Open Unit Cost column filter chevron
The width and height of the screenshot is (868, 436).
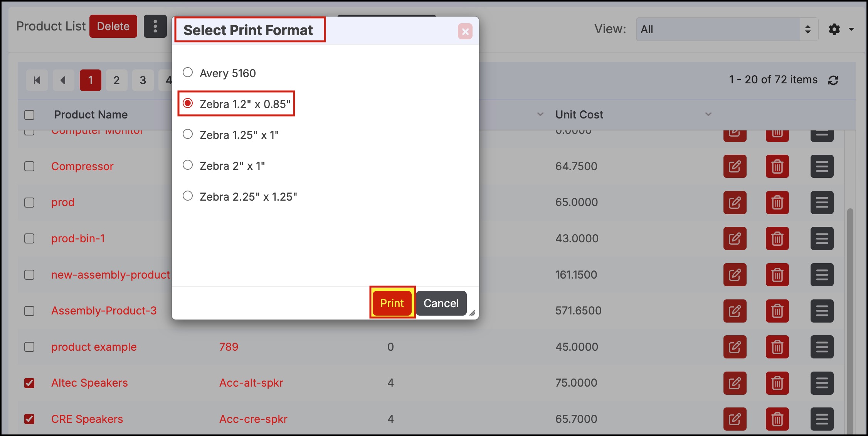click(708, 114)
